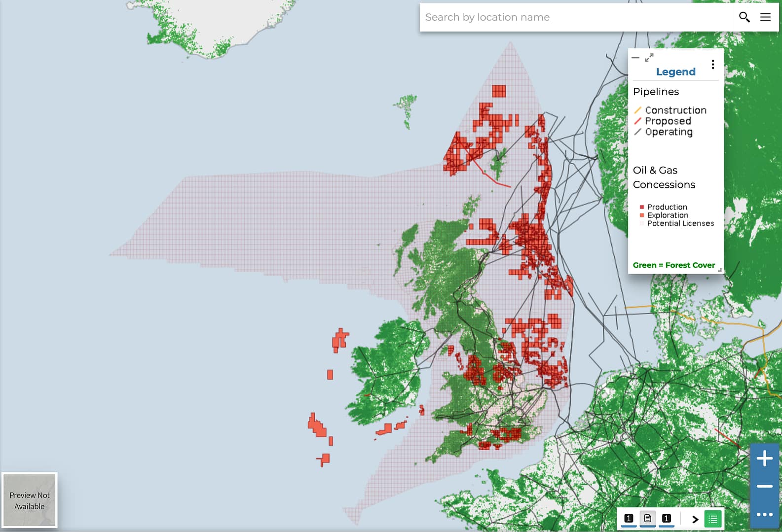Toggle the green legend list widget
This screenshot has width=782, height=532.
coord(712,519)
